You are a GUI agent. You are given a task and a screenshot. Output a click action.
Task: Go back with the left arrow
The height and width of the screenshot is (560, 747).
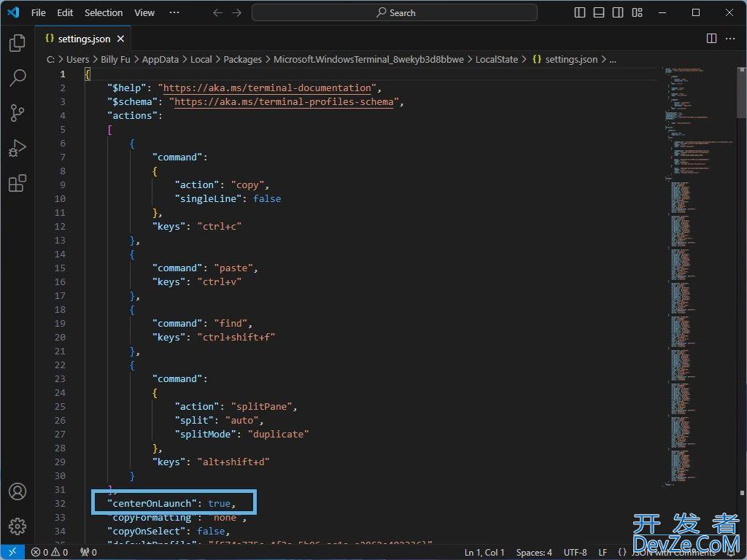click(x=217, y=13)
